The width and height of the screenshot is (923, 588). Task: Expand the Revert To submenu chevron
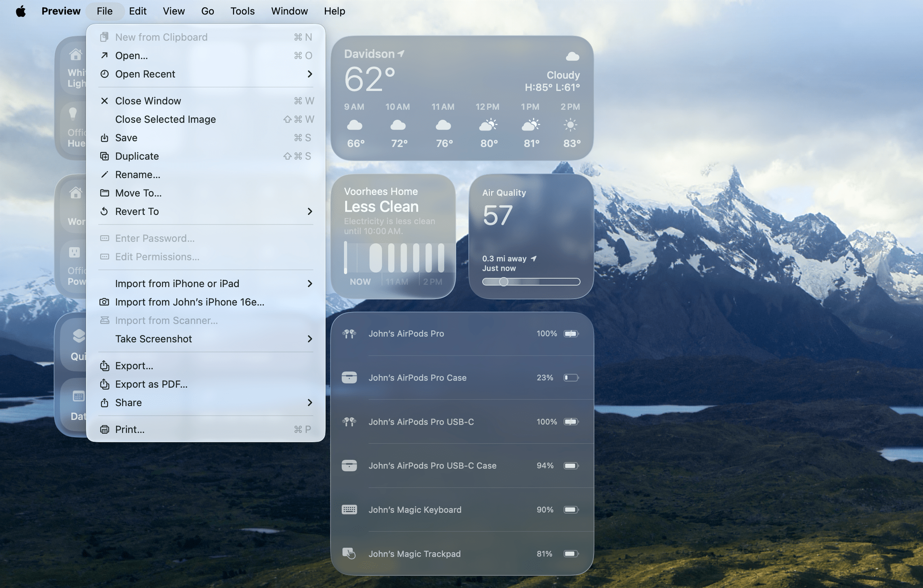pos(310,211)
